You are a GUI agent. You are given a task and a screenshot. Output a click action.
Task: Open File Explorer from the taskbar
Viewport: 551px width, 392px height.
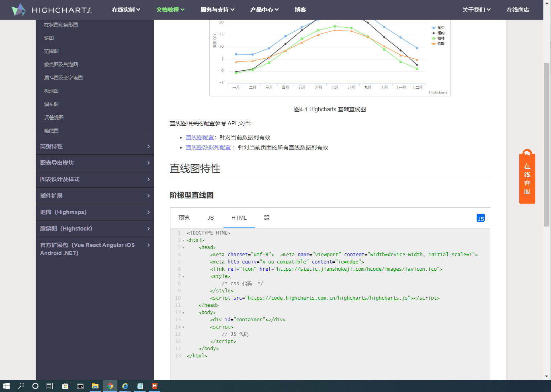click(95, 386)
